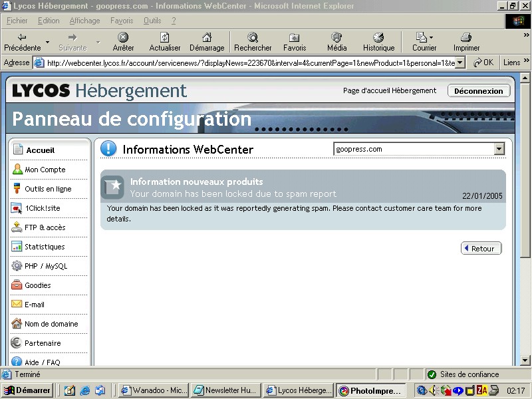The width and height of the screenshot is (532, 399).
Task: Expand the toolbar overflow chevron
Action: pos(526,35)
